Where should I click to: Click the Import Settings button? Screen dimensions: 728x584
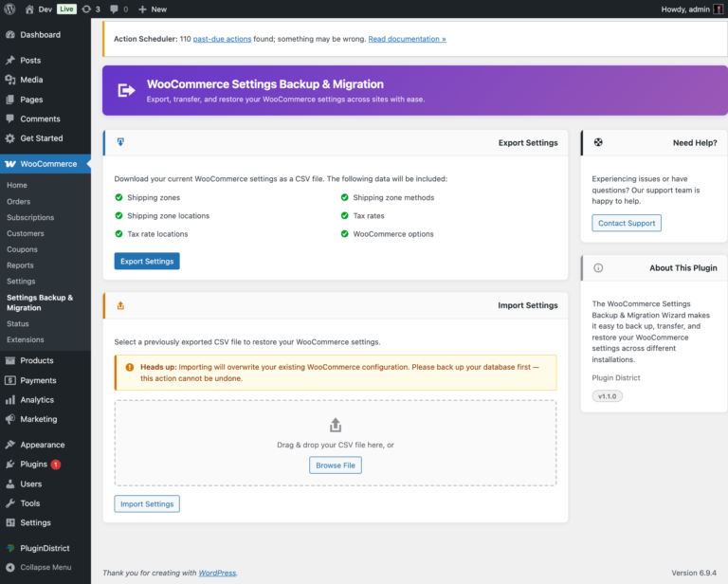point(147,504)
